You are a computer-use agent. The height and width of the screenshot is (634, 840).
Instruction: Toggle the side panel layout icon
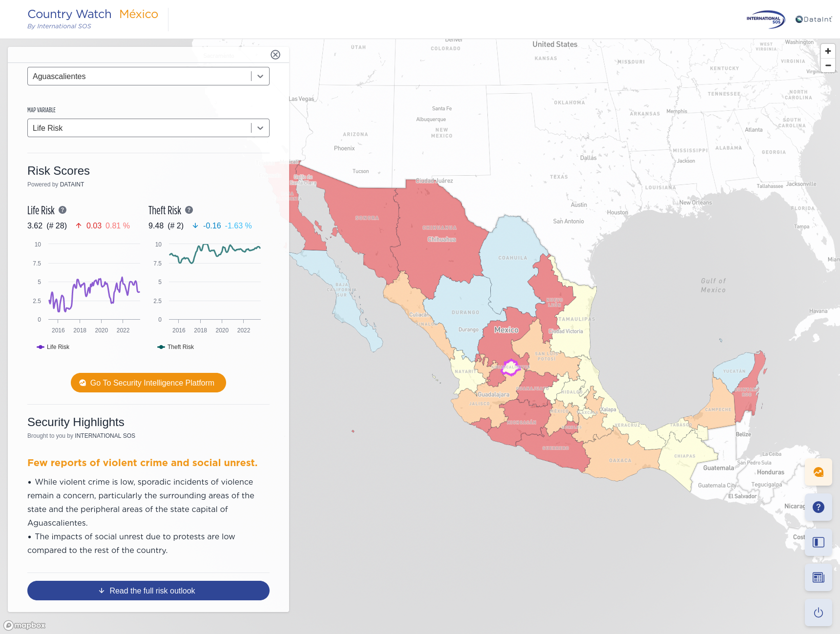pyautogui.click(x=818, y=542)
